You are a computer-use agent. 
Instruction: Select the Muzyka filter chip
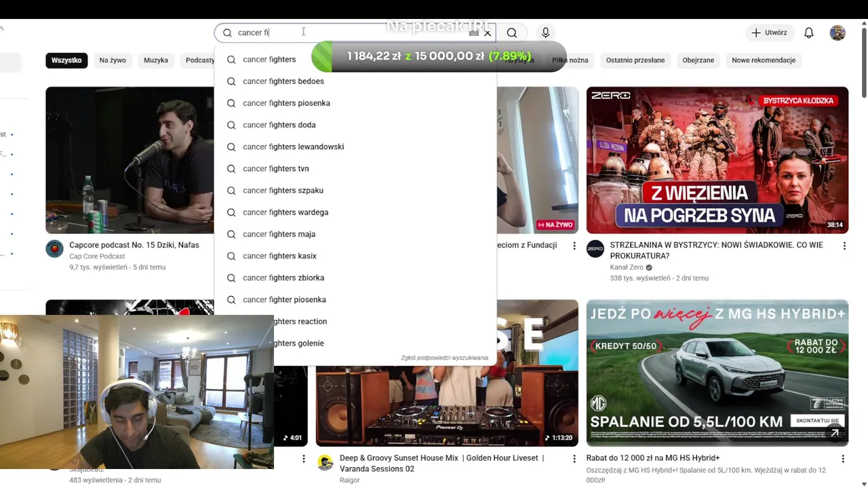pos(156,60)
